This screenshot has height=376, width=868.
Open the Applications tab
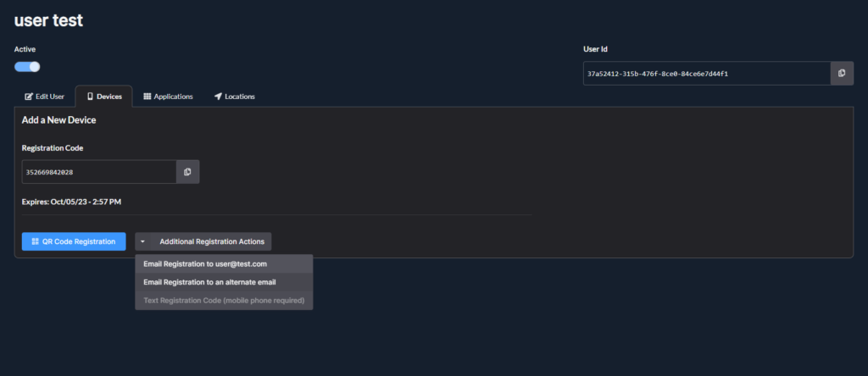(169, 97)
